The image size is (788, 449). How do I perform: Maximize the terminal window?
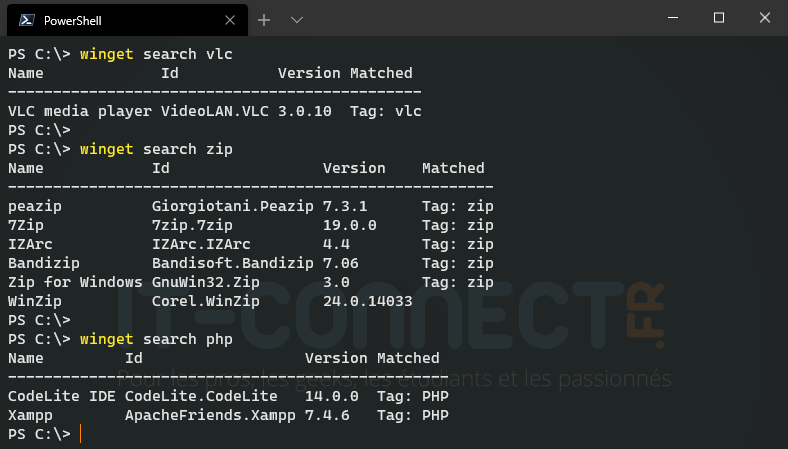719,18
